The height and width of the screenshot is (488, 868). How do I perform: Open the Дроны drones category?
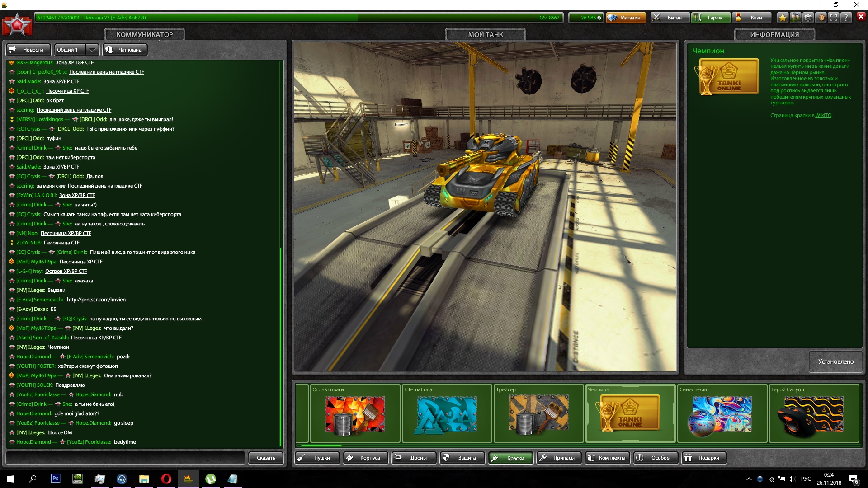[414, 458]
